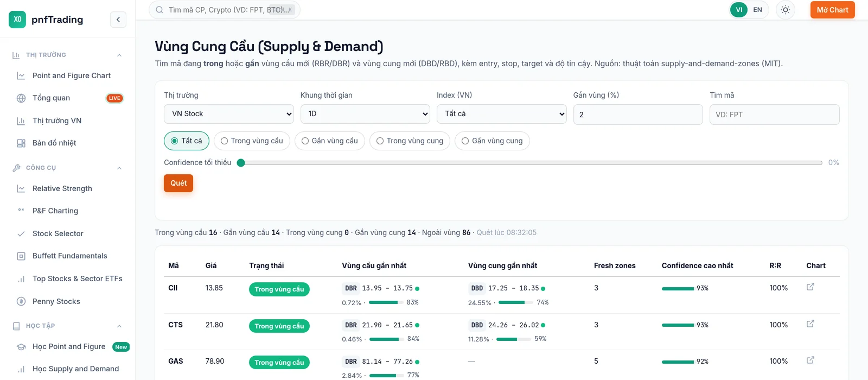
Task: Click the checkmark icon beside Stock Selector
Action: tap(21, 234)
